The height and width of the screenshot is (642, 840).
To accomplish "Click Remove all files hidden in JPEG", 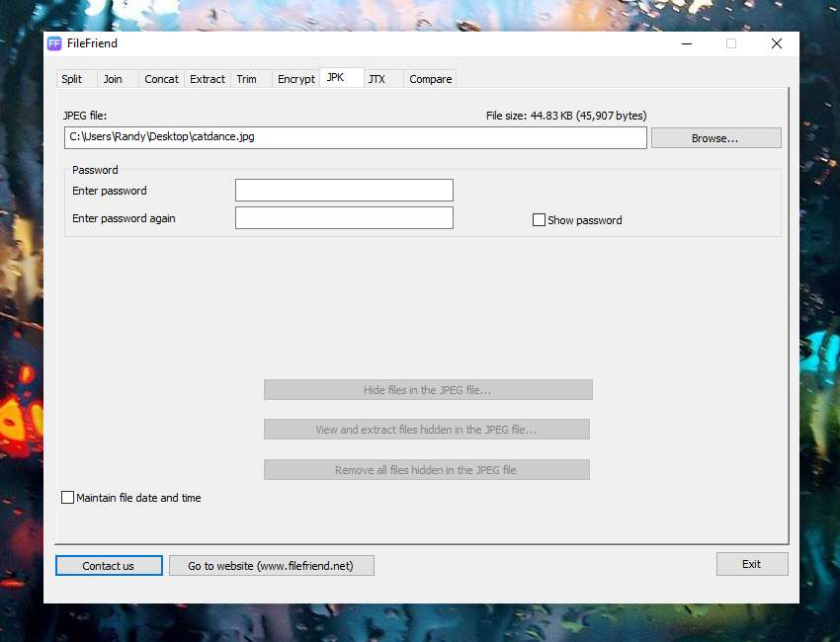I will point(427,469).
